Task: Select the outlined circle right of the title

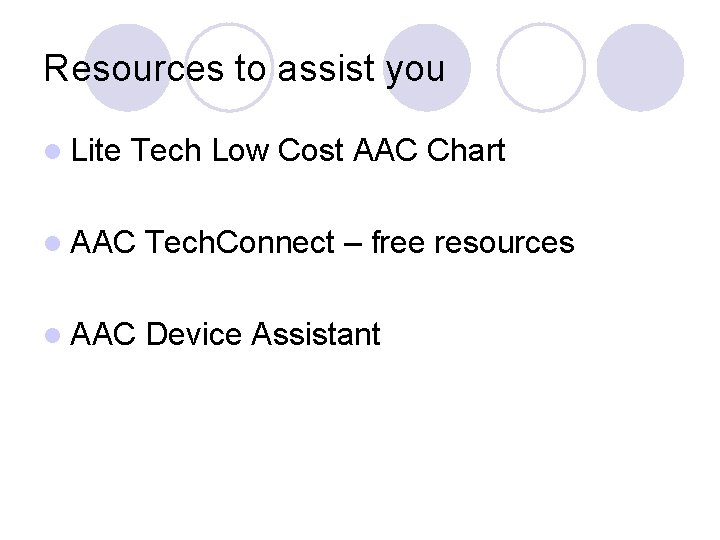Action: (541, 65)
